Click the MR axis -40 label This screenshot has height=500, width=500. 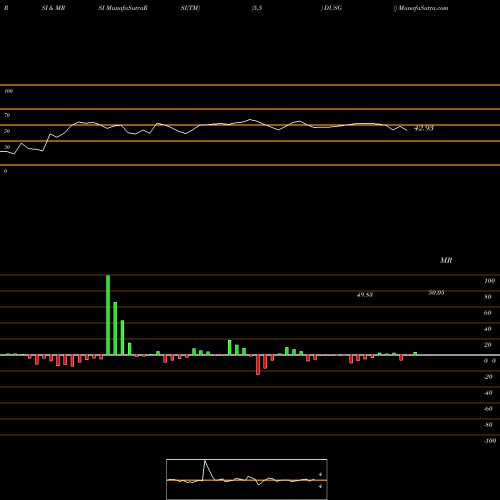[x=488, y=393]
